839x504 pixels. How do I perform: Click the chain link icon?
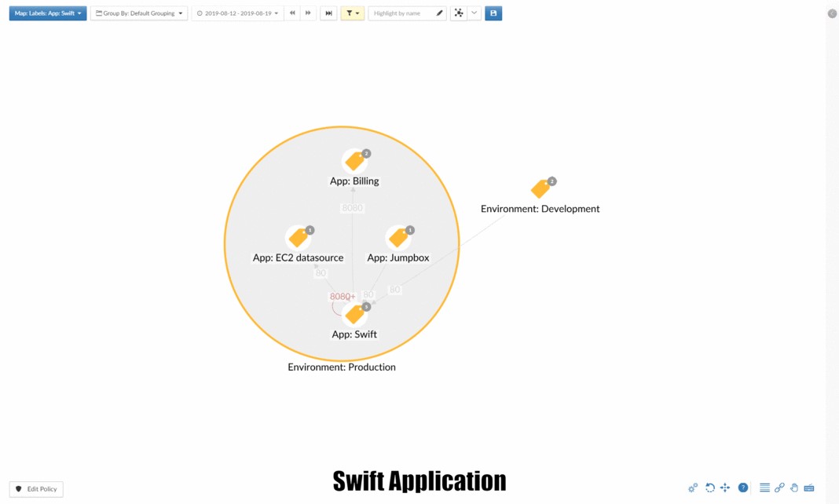pos(779,488)
